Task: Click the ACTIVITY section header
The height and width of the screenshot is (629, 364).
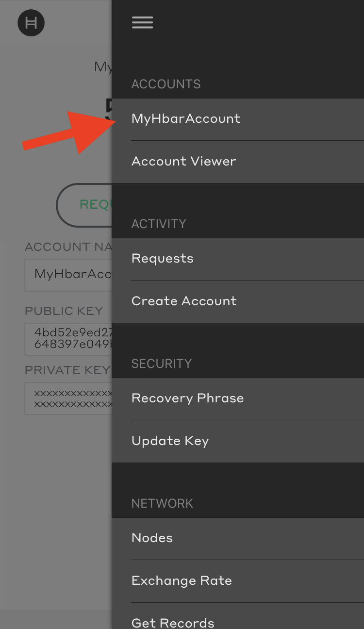Action: click(159, 224)
